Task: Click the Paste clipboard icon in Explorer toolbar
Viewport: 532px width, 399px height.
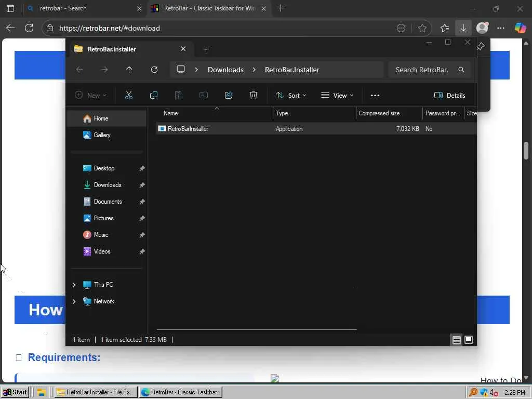Action: (x=179, y=96)
